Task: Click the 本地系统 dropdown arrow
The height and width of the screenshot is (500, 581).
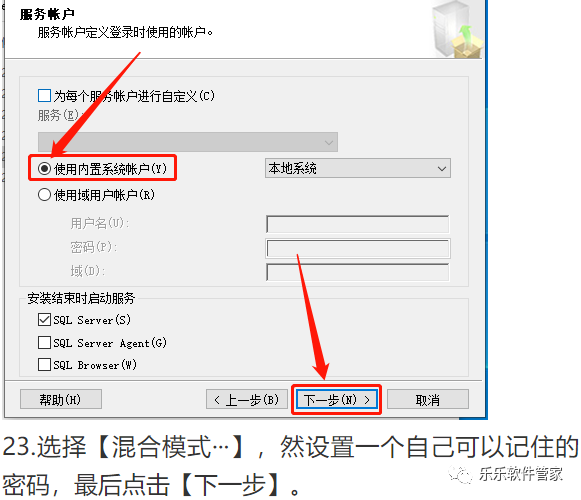Action: (441, 169)
